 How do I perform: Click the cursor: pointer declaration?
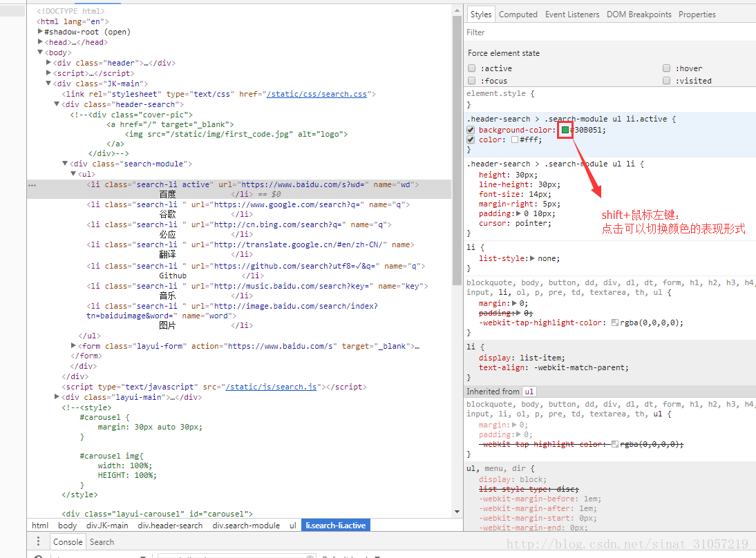click(514, 223)
